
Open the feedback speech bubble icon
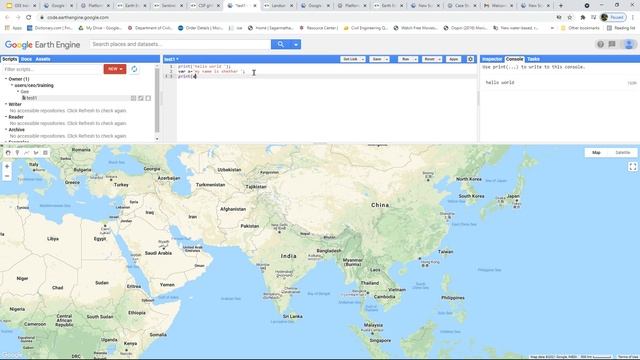point(612,44)
